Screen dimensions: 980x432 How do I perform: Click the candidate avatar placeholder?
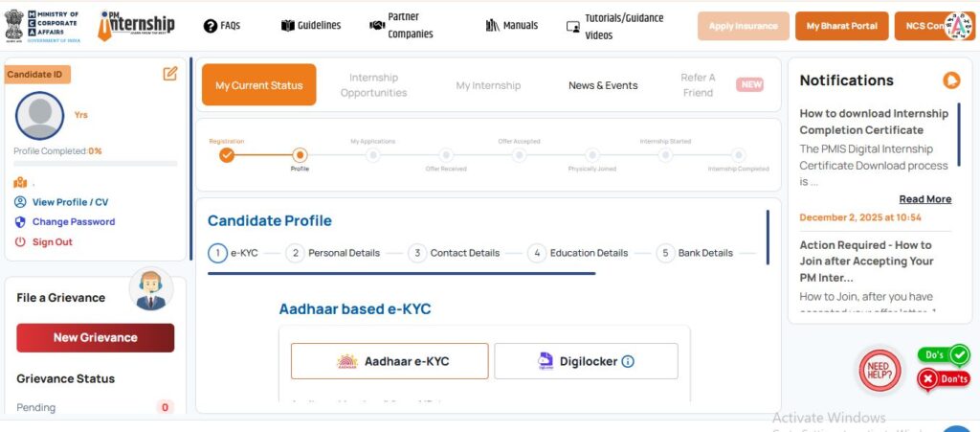(x=39, y=116)
